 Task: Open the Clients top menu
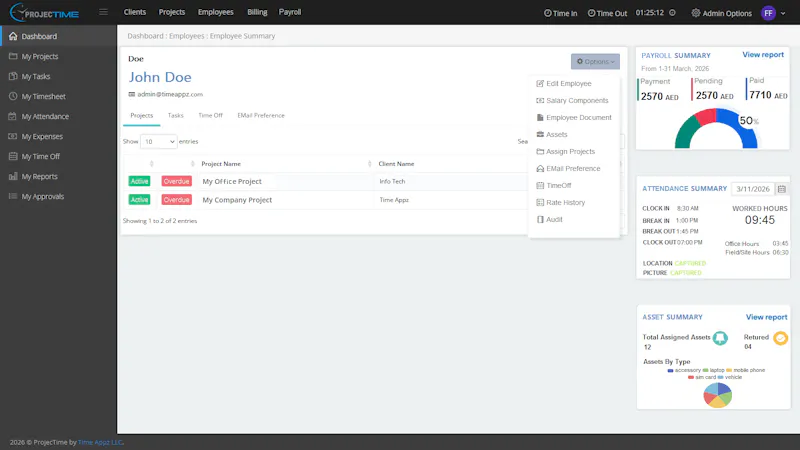click(135, 12)
